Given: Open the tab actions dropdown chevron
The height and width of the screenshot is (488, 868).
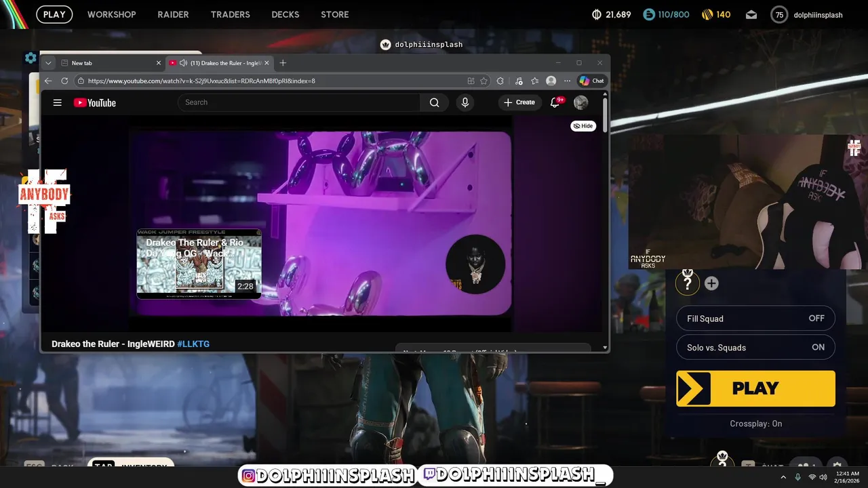Looking at the screenshot, I should (48, 63).
